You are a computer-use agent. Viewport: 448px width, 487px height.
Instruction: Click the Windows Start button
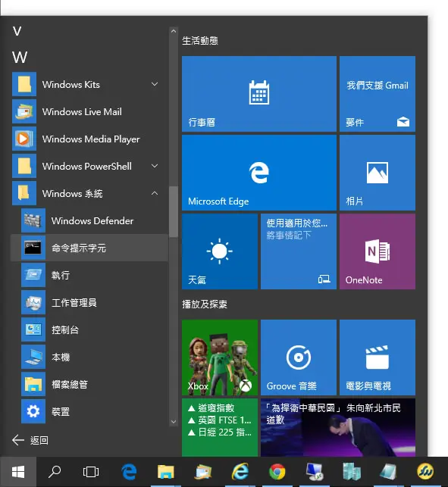(x=18, y=472)
